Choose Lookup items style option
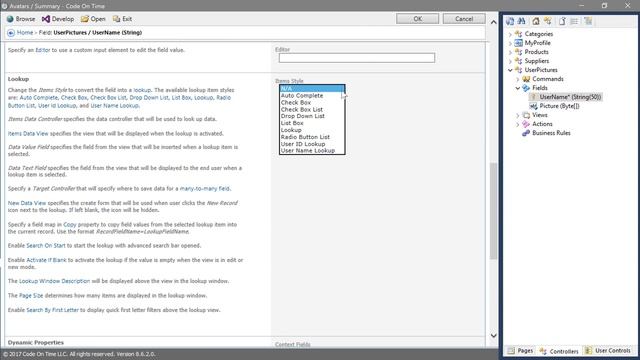Image resolution: width=640 pixels, height=360 pixels. (312, 130)
